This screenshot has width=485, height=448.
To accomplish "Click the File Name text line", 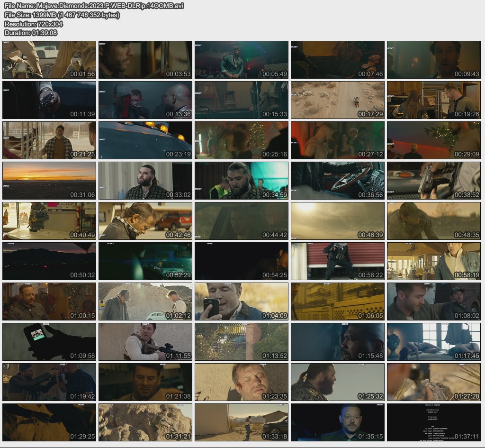I will (x=94, y=6).
